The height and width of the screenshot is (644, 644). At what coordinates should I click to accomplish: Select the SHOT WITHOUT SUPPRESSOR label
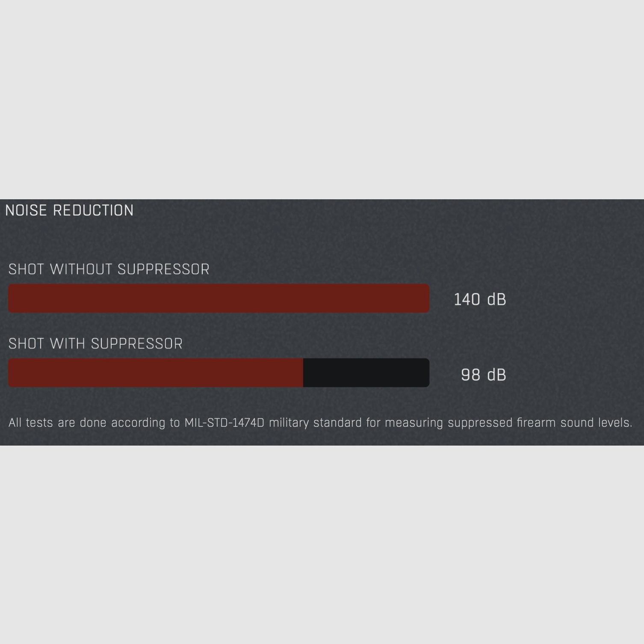(x=109, y=269)
